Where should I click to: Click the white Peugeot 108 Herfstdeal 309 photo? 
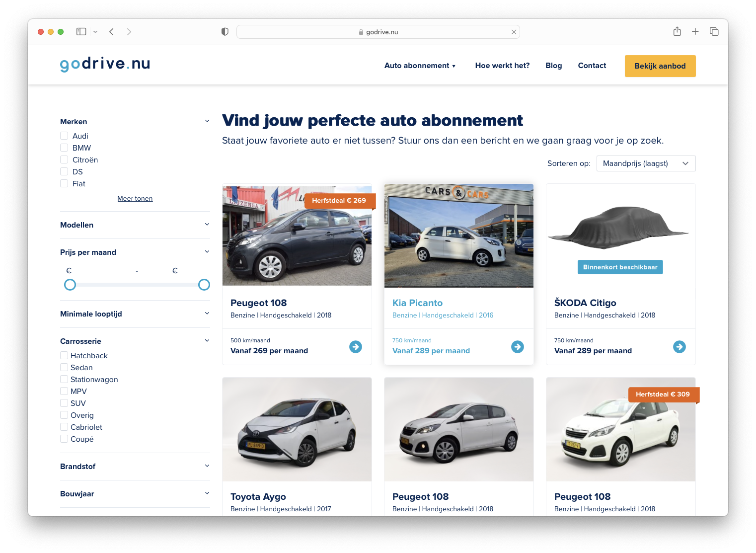click(x=621, y=429)
